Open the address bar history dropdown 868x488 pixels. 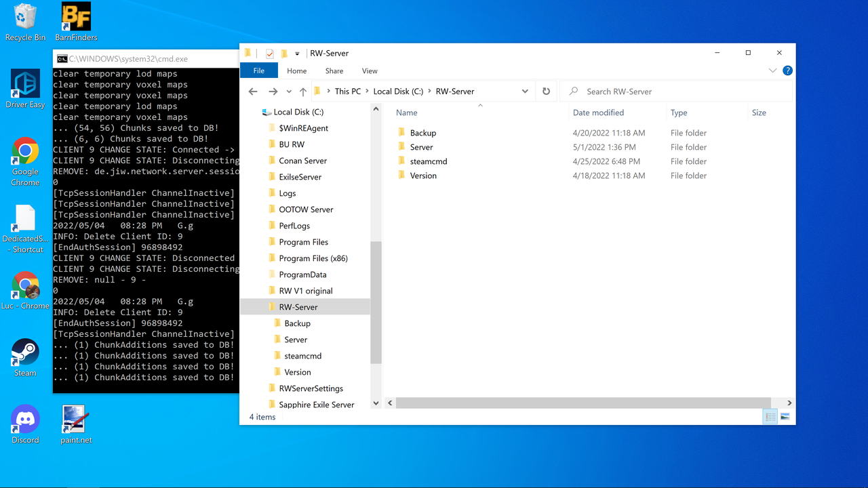(525, 91)
